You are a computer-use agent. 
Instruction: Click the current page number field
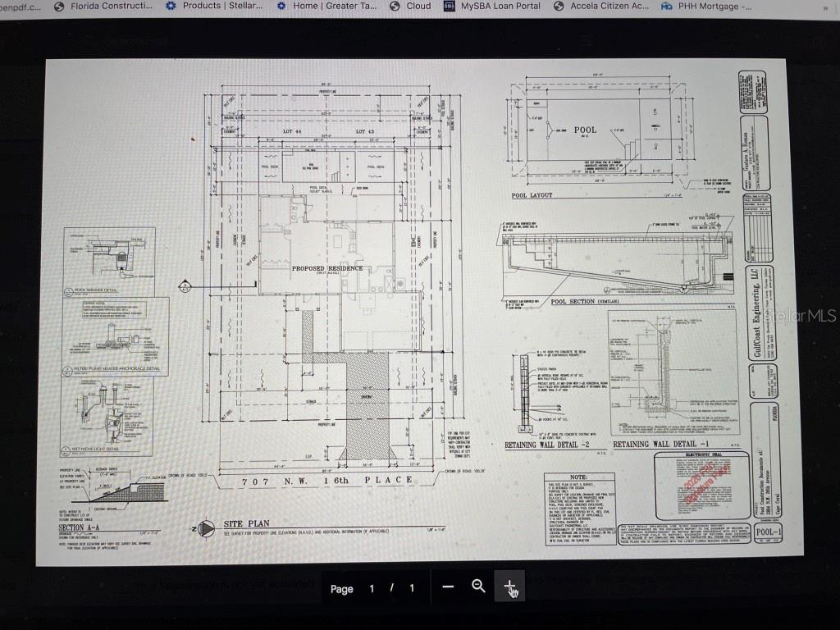371,588
